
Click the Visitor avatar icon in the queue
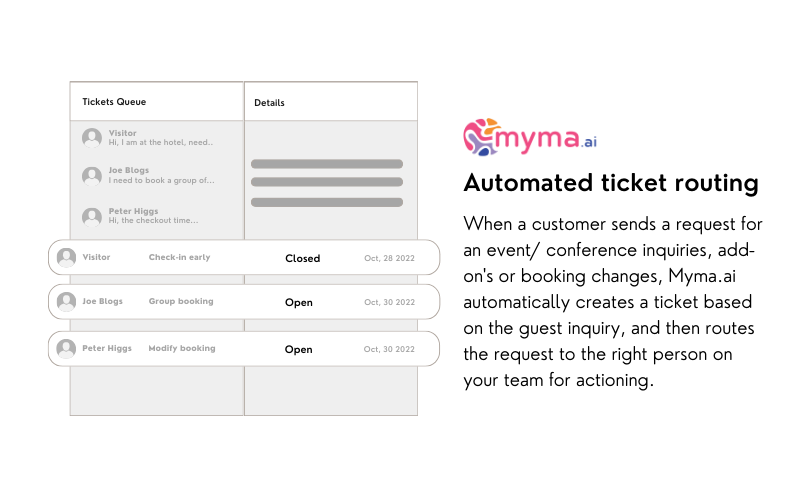pyautogui.click(x=92, y=138)
